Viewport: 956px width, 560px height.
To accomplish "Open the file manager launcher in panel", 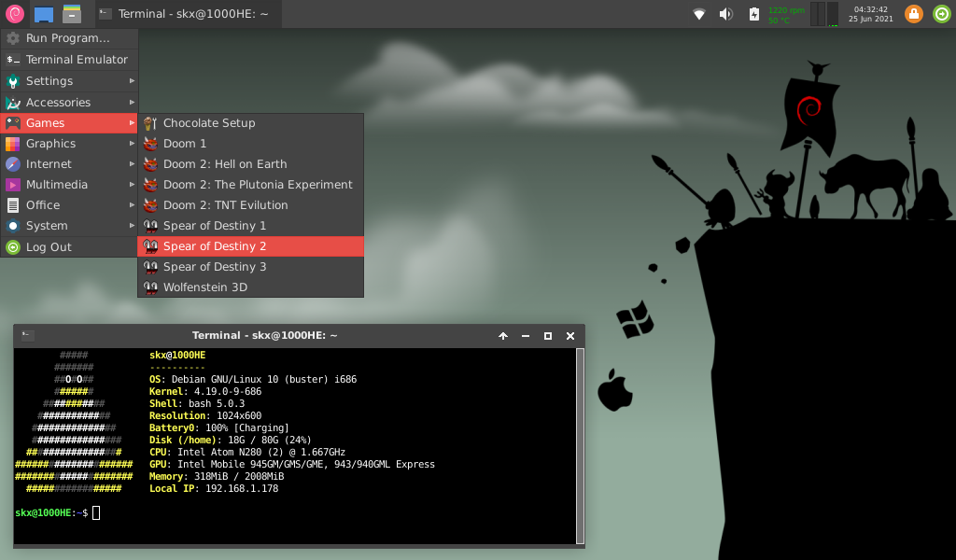I will (x=71, y=13).
